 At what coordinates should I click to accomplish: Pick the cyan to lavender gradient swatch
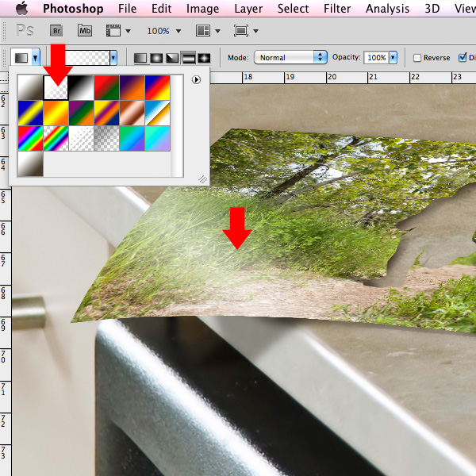point(158,138)
